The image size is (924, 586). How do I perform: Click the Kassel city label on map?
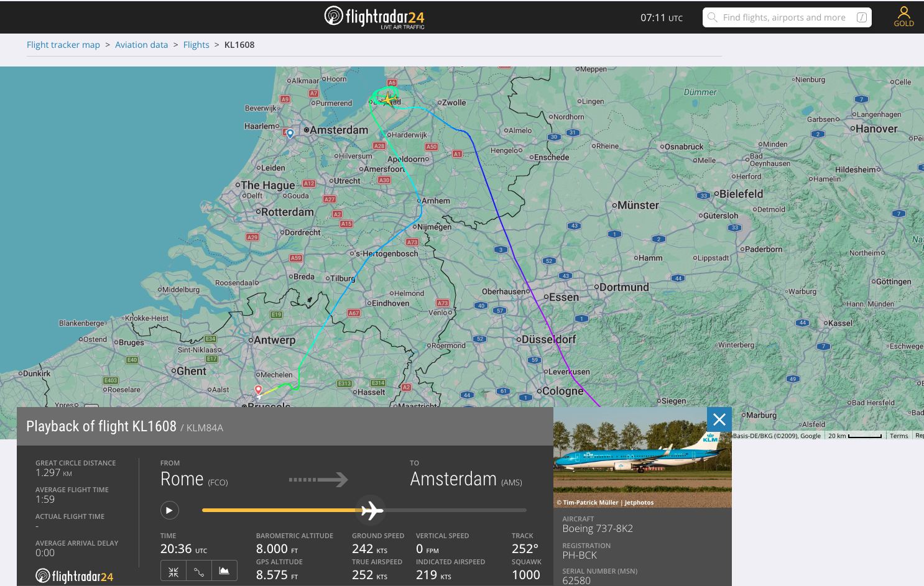[841, 323]
